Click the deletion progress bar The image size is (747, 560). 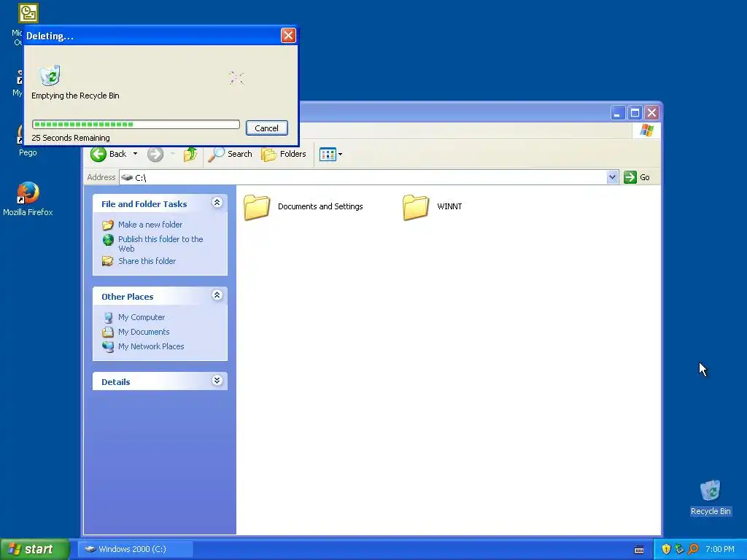[x=136, y=124]
